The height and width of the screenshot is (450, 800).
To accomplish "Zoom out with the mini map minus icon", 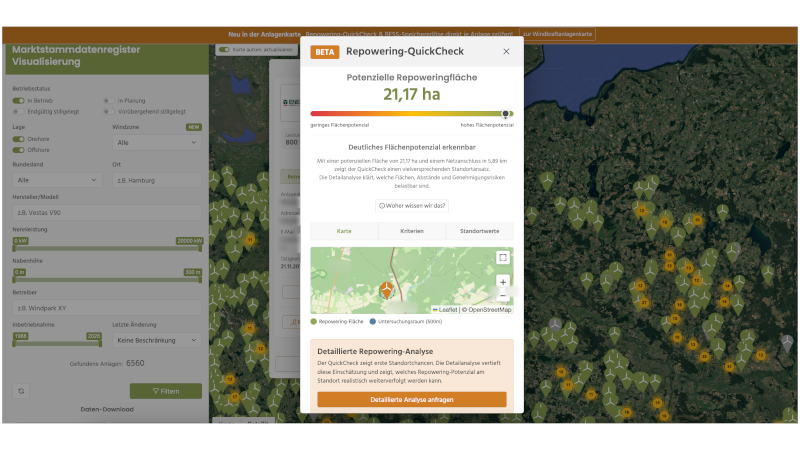I will click(503, 295).
